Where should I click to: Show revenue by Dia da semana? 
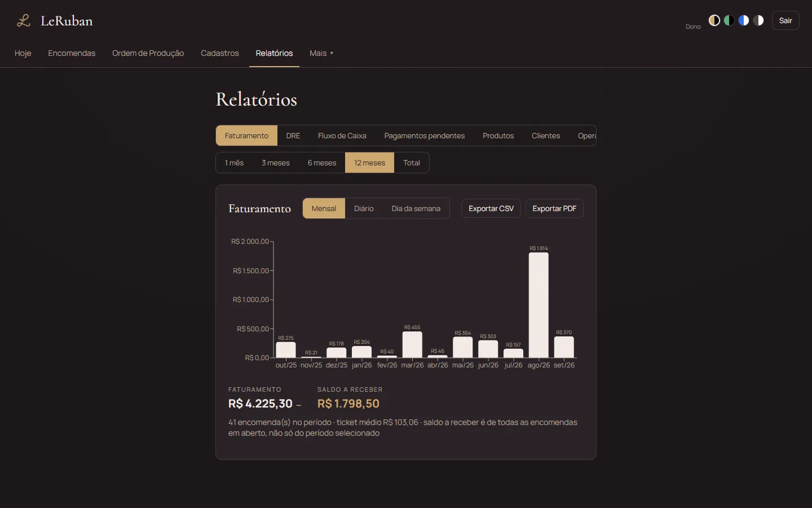pos(416,208)
